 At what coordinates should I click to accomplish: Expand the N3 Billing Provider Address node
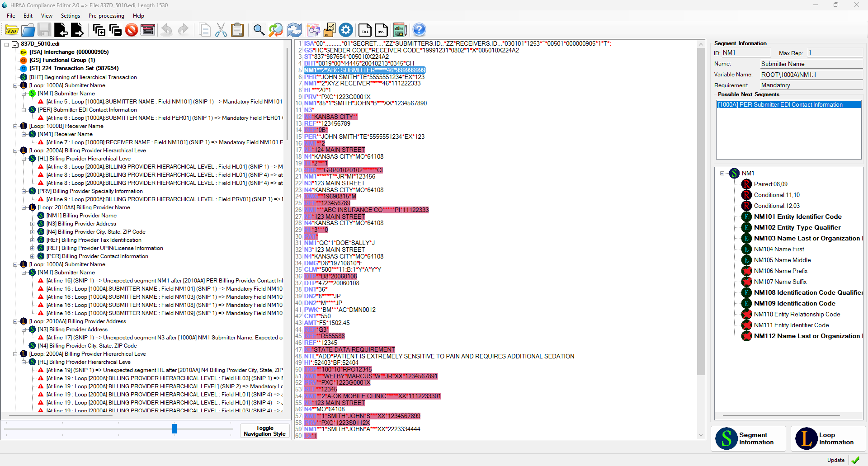point(32,224)
